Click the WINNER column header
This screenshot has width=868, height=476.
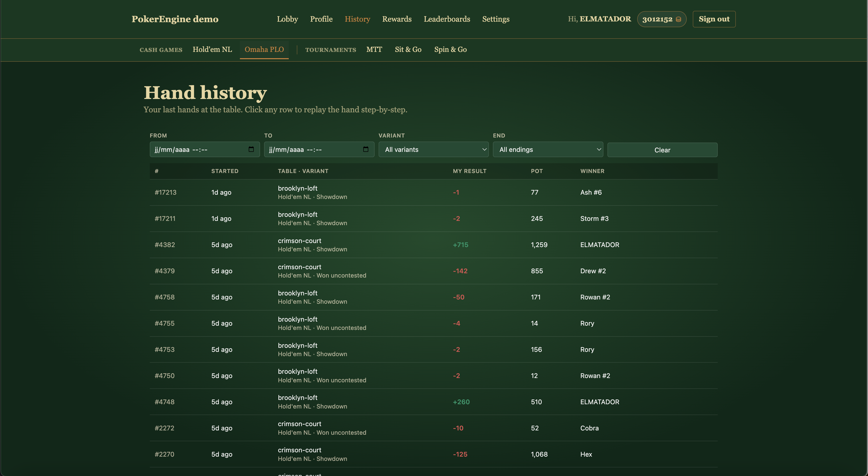tap(592, 171)
